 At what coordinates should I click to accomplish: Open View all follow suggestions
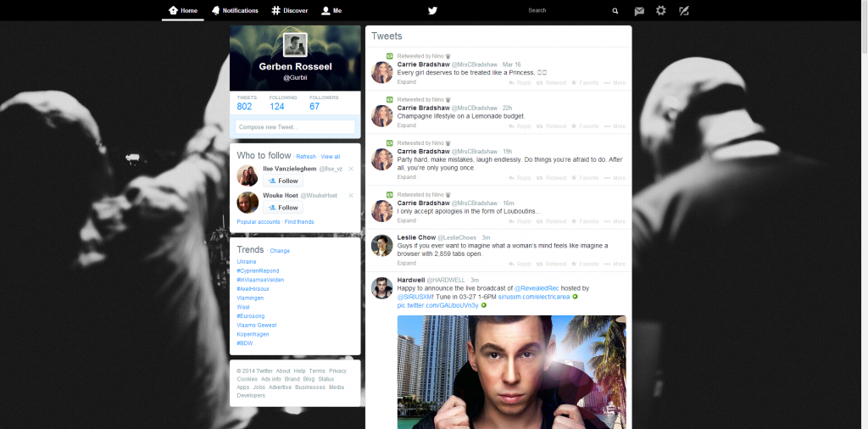tap(331, 157)
